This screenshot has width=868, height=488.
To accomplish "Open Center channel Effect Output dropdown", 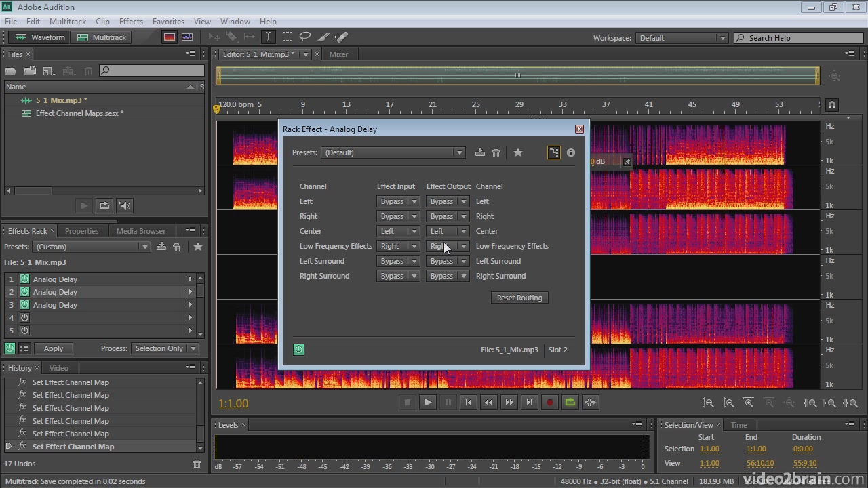I will (448, 231).
